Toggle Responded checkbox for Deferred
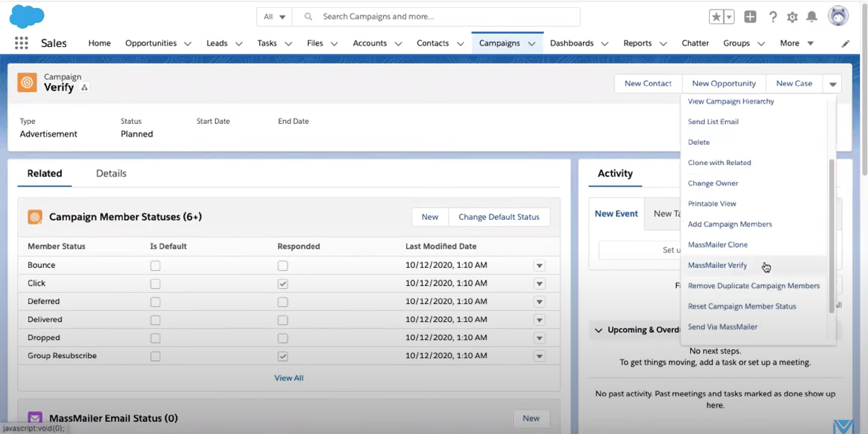The width and height of the screenshot is (868, 434). (x=283, y=302)
